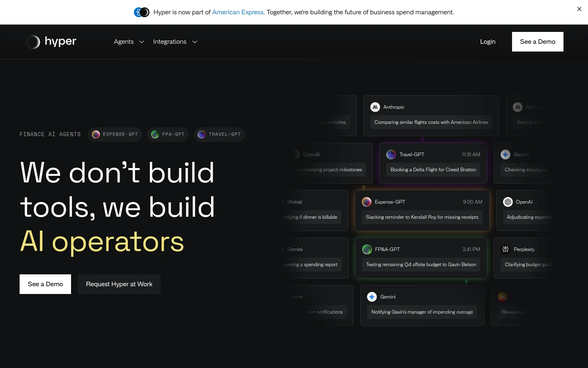Click the TRAVEL-GPT pill purple orb icon
This screenshot has height=368, width=588.
click(x=202, y=135)
